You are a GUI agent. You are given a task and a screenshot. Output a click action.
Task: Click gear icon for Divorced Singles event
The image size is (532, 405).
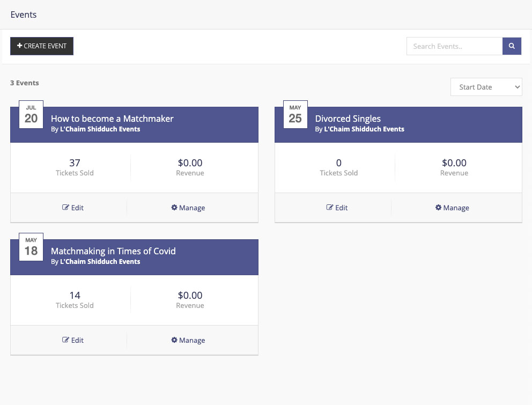[438, 207]
